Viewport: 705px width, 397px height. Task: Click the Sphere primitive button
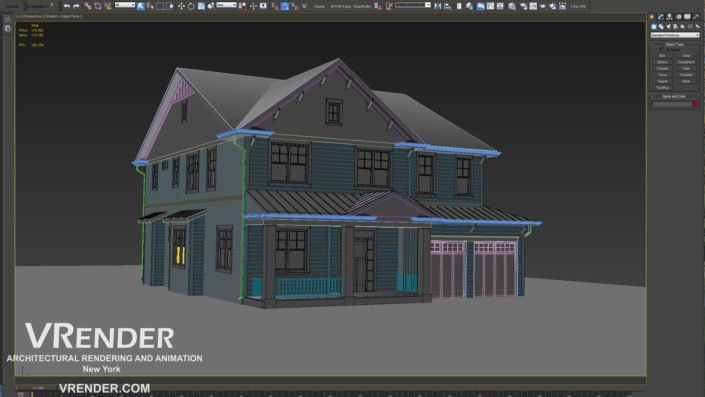662,62
